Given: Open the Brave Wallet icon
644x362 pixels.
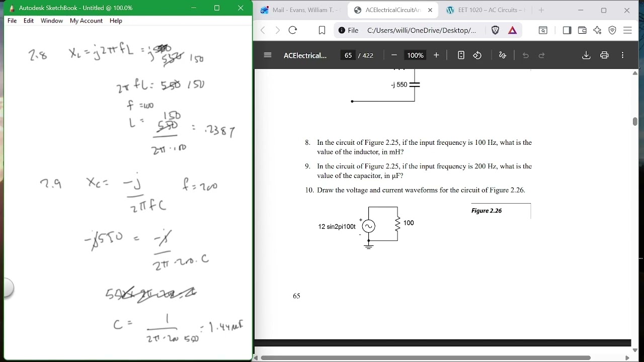Looking at the screenshot, I should (x=582, y=30).
